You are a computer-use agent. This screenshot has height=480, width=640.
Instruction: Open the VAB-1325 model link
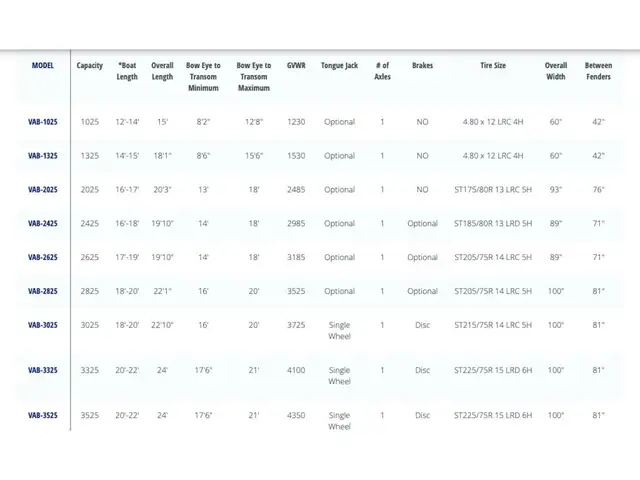pos(43,156)
